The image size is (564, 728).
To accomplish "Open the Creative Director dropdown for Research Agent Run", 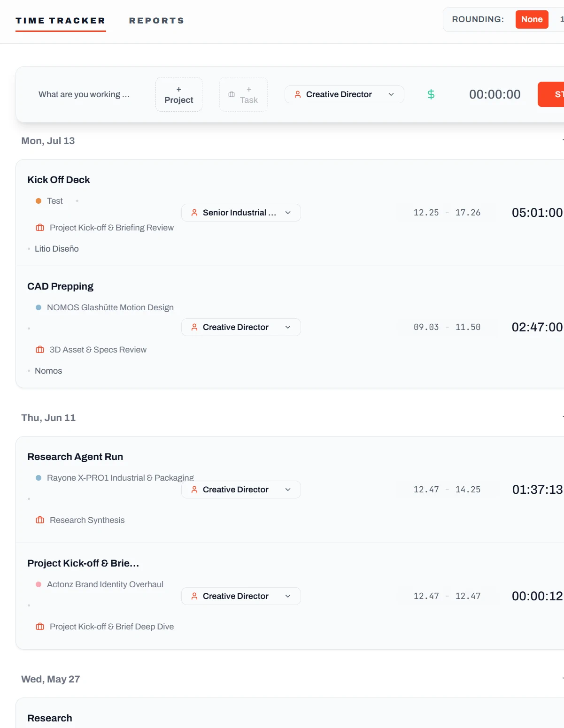I will point(241,490).
